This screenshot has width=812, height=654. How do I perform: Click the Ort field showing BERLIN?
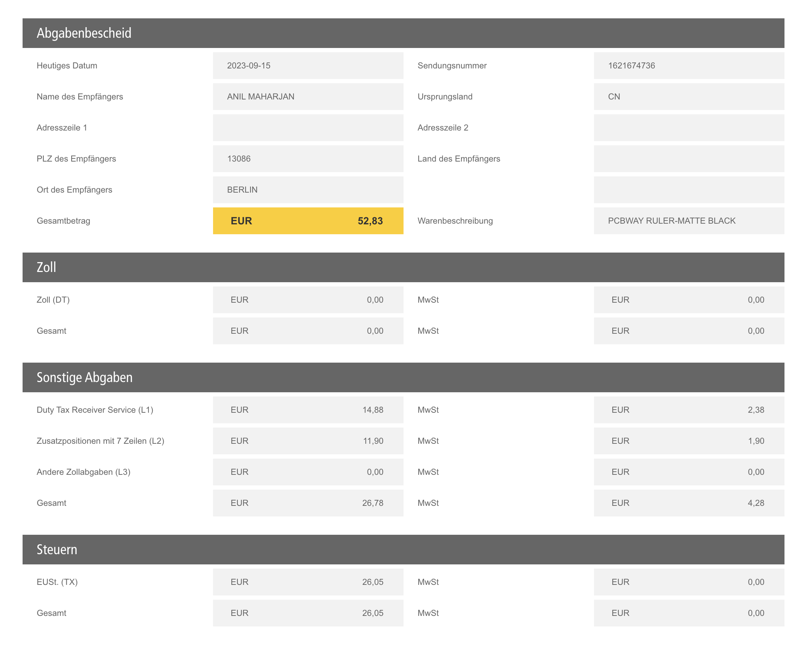click(308, 190)
